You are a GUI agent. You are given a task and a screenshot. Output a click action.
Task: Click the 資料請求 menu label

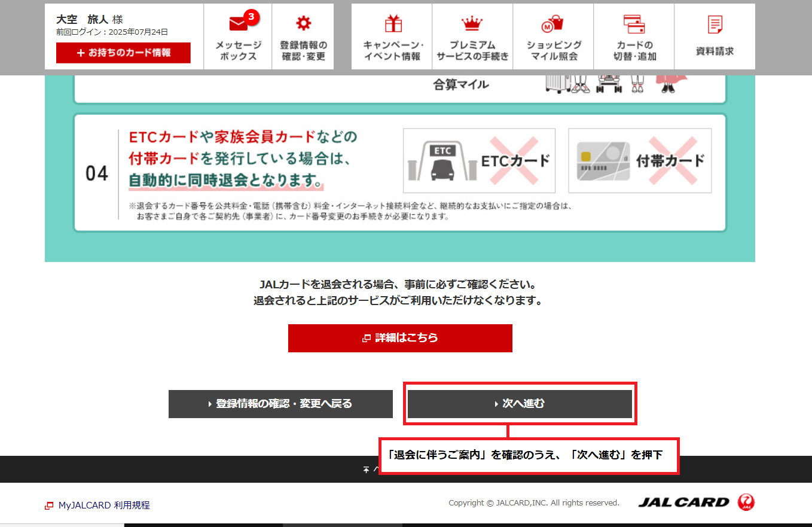click(715, 51)
